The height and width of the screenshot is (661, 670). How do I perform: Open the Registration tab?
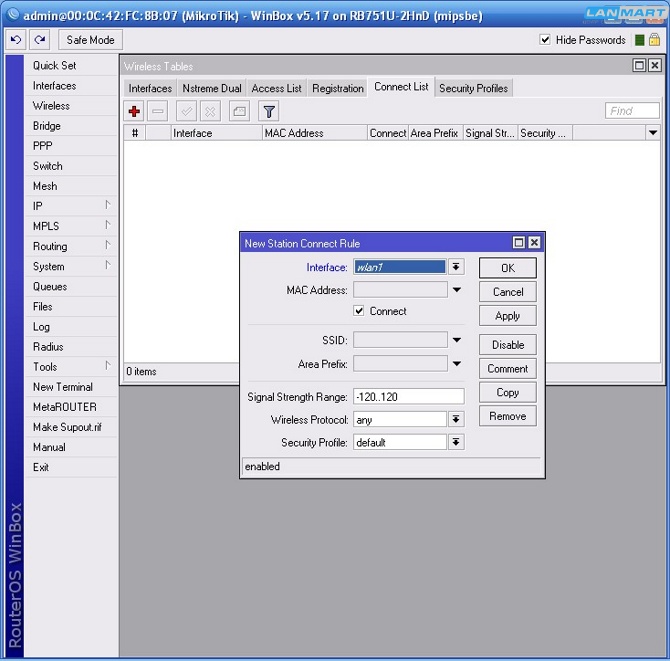[x=338, y=88]
